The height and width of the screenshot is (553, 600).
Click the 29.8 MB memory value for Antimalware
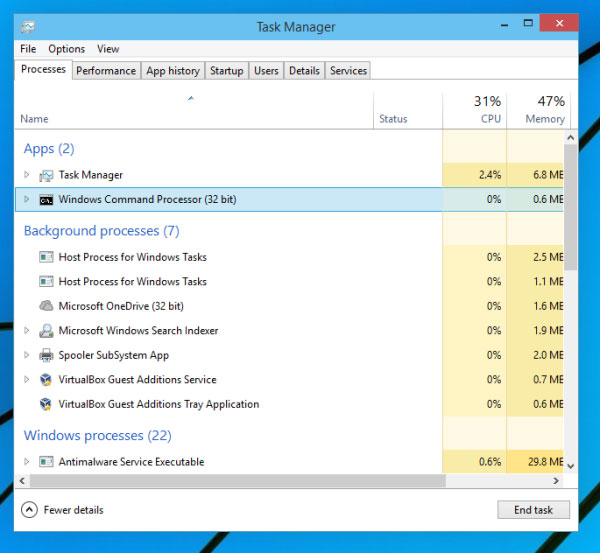[x=545, y=462]
